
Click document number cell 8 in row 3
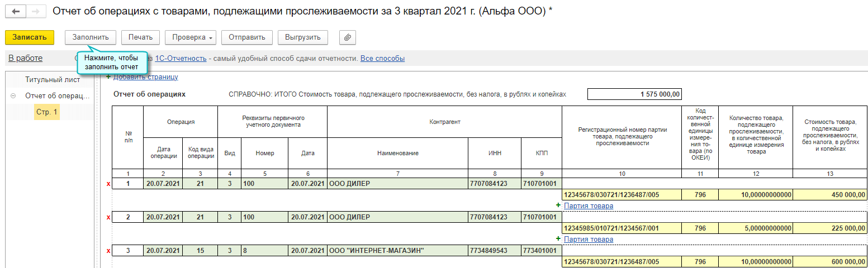[x=264, y=251]
